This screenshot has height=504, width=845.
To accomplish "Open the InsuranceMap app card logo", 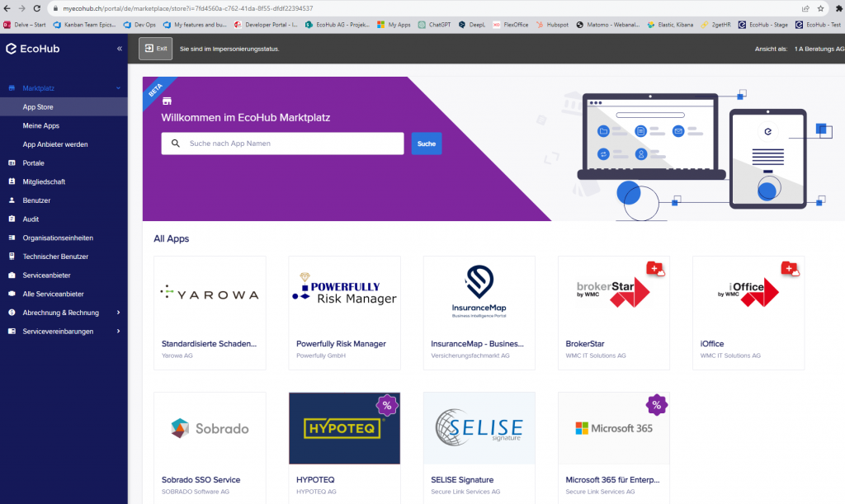I will (479, 291).
